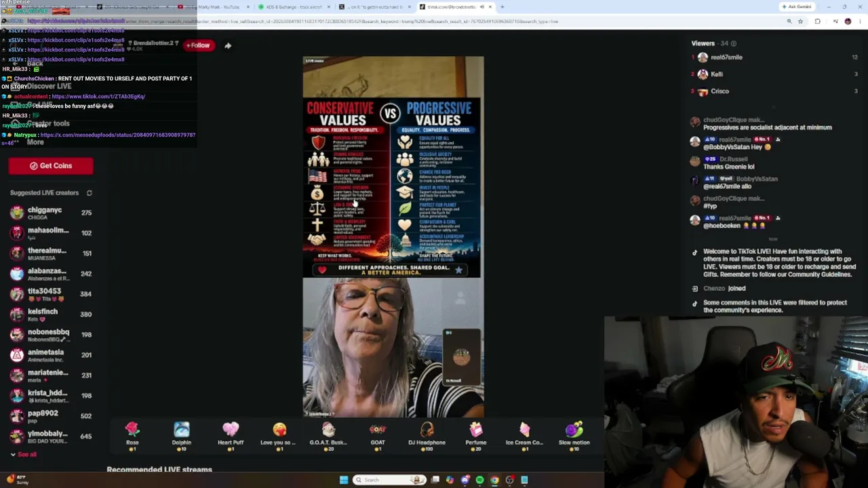The height and width of the screenshot is (488, 868).
Task: Select the active tiktok.com tab
Action: (455, 7)
